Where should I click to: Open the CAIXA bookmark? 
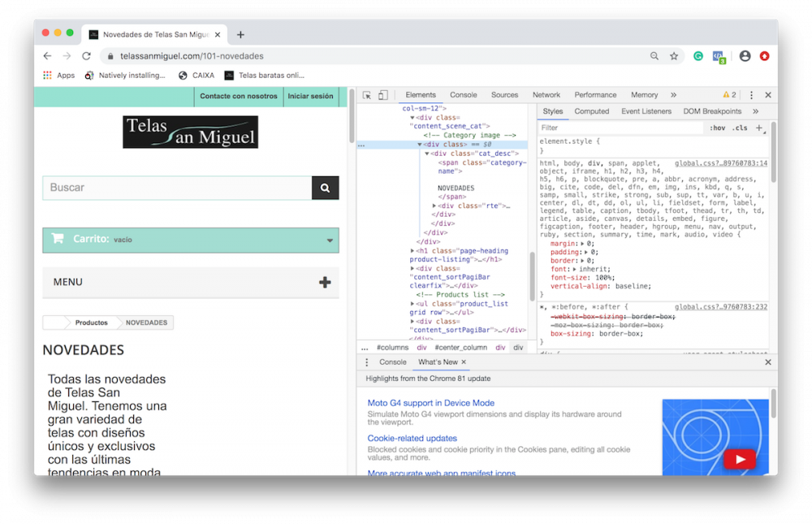(x=197, y=76)
